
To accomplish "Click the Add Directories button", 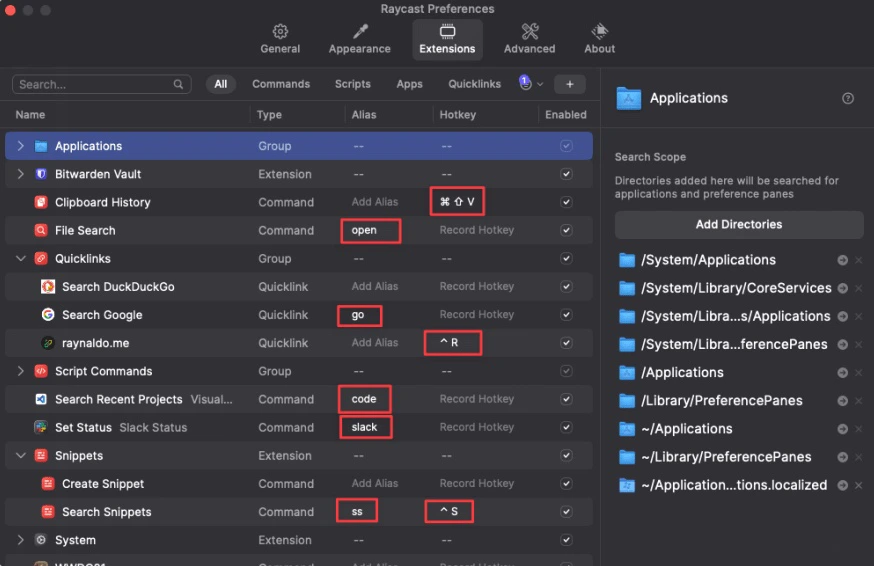I will (x=739, y=225).
